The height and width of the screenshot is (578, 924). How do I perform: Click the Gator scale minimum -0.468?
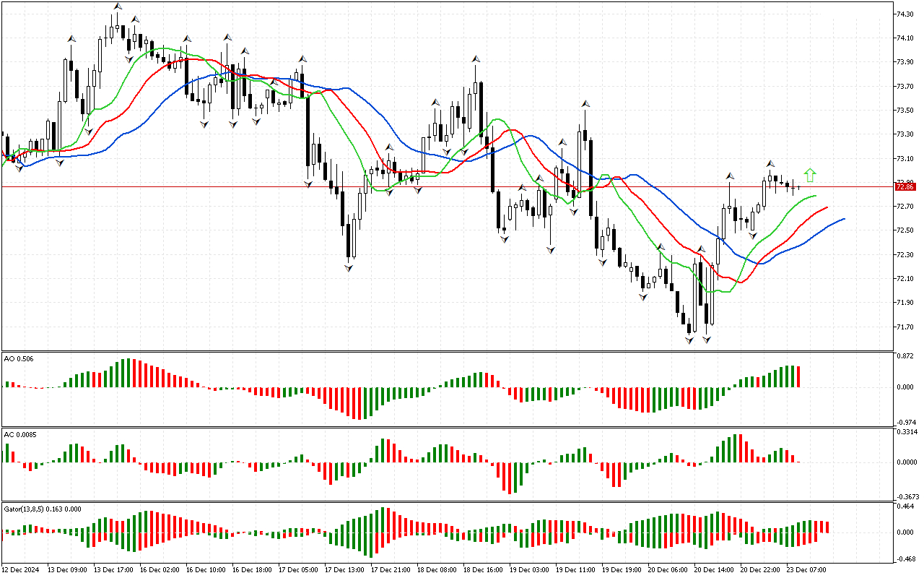point(905,558)
